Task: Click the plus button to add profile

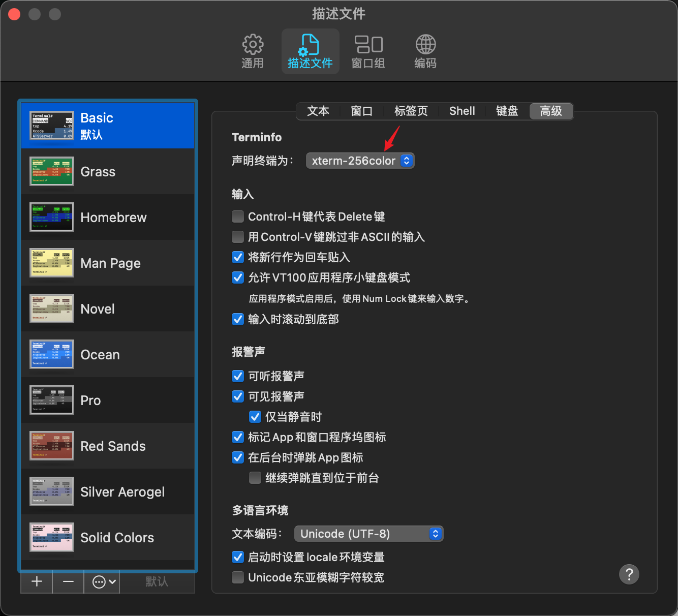Action: coord(37,582)
